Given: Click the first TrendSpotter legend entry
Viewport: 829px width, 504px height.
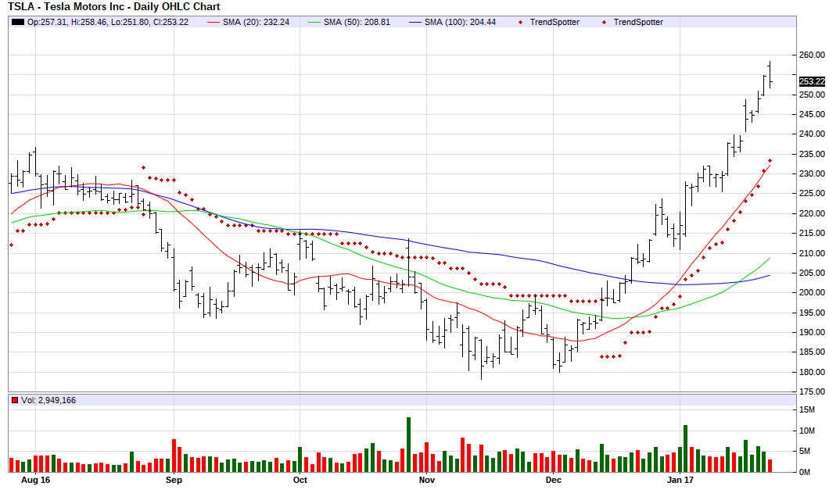Looking at the screenshot, I should click(x=550, y=22).
